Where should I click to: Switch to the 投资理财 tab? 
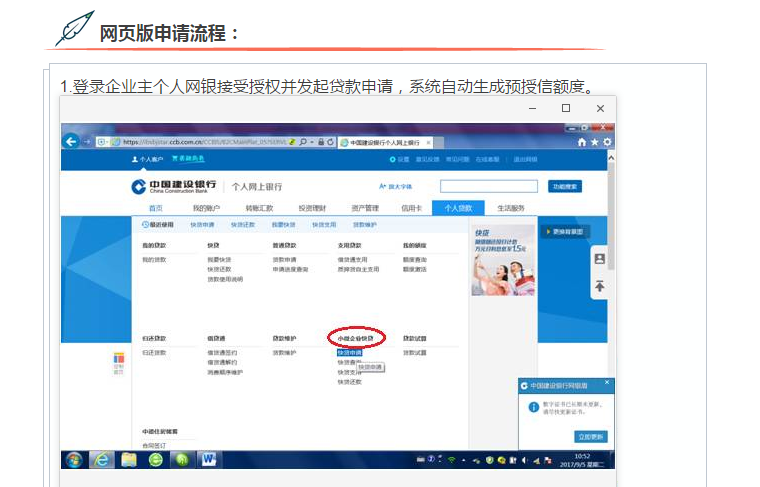coord(312,208)
